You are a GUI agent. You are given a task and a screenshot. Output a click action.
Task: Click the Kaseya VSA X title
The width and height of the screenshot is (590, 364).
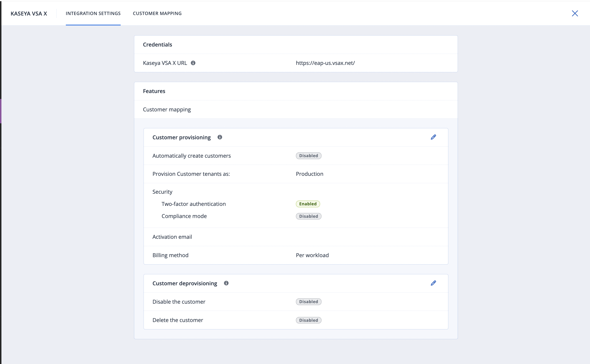[x=29, y=14]
